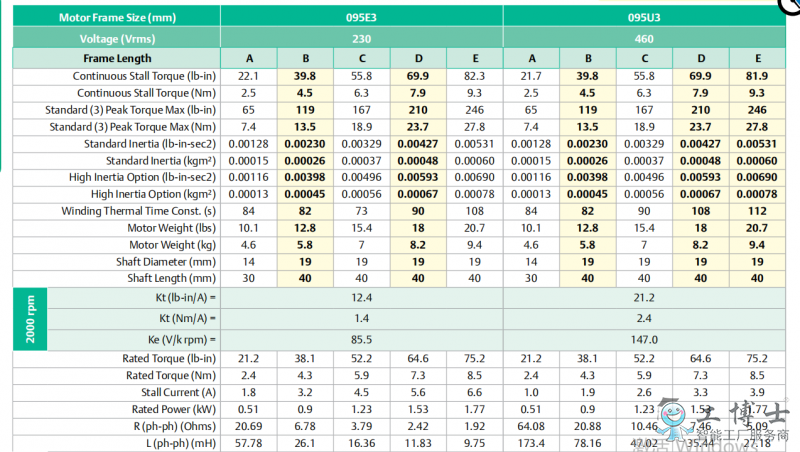The height and width of the screenshot is (452, 800).
Task: Click the Kt Nm/A value '1.4'
Action: point(362,318)
